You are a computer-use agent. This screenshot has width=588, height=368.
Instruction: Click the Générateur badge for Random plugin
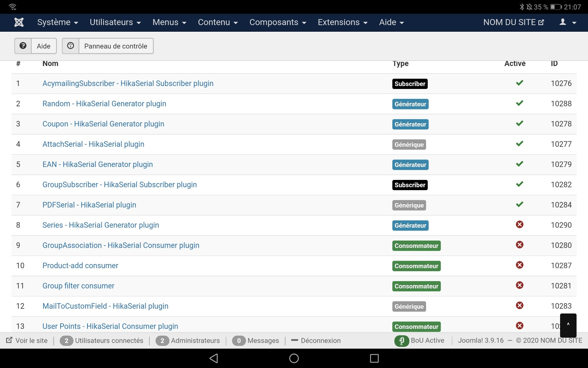tap(410, 104)
